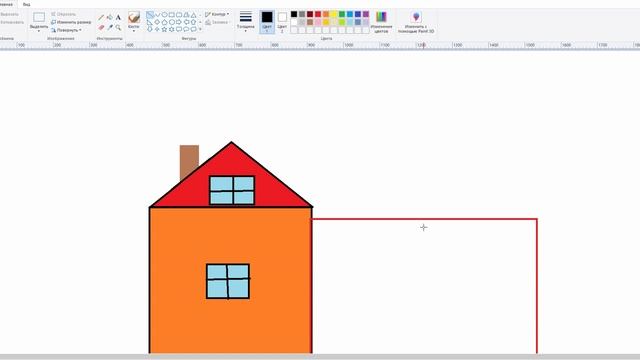Click the Brushes tool icon
This screenshot has width=640, height=360.
(x=134, y=17)
